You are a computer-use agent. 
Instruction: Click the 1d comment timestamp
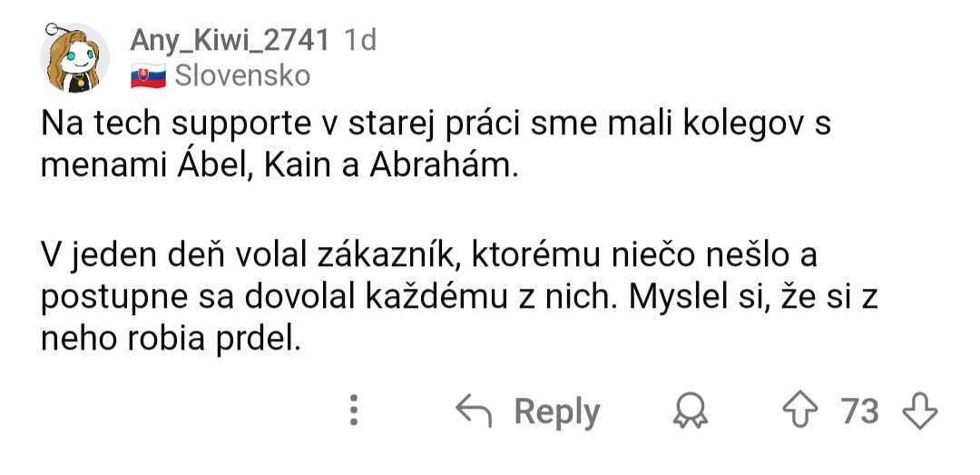360,39
